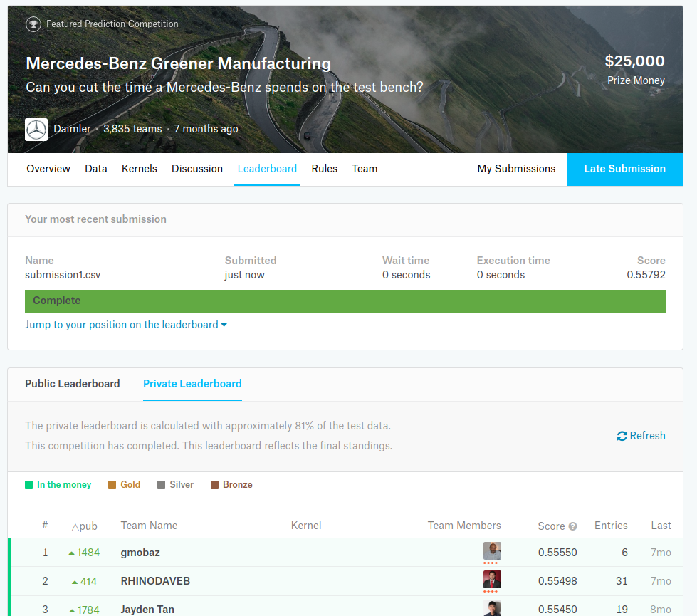Click the Entries column header
The width and height of the screenshot is (697, 616).
(x=611, y=526)
